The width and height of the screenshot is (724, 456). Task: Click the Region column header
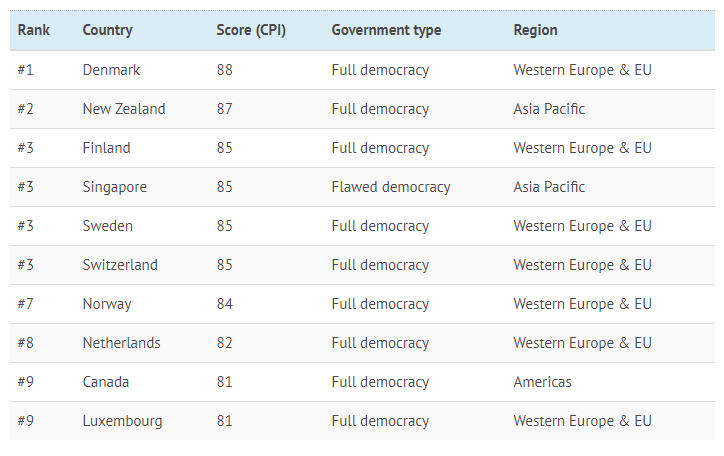[x=535, y=30]
